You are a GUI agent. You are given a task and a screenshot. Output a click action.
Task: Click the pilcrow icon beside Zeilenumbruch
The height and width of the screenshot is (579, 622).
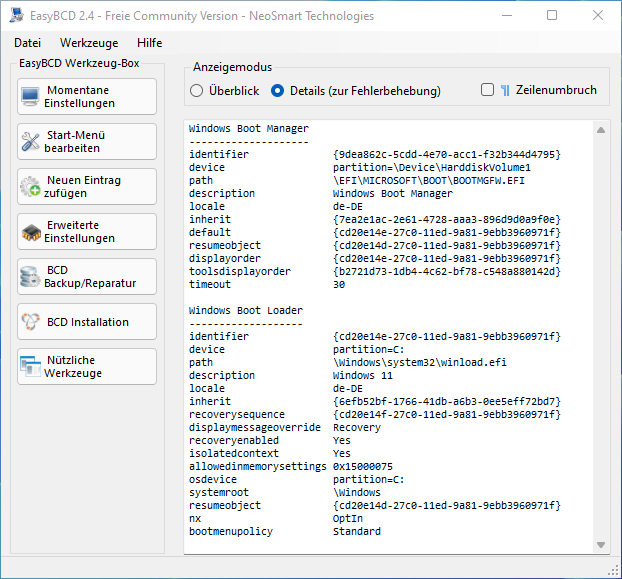(x=505, y=90)
